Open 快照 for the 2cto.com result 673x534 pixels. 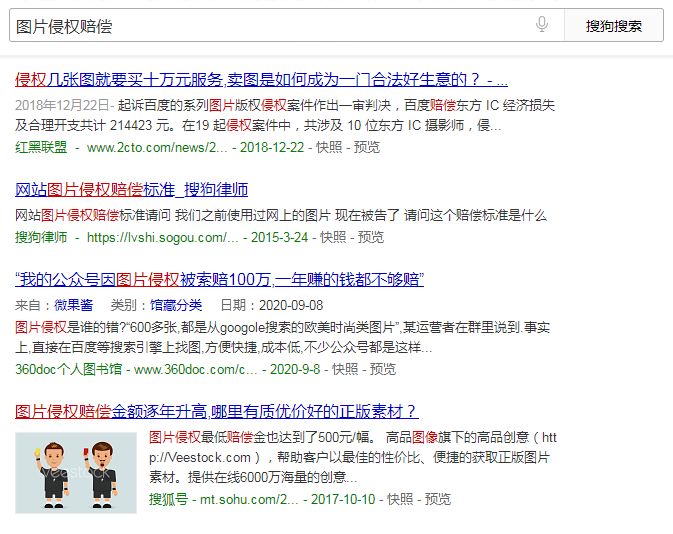click(x=329, y=147)
